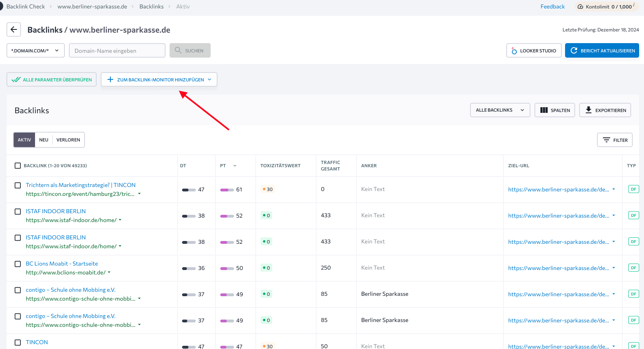Check the BC Lions Moabit row checkbox
The width and height of the screenshot is (644, 349).
coord(18,264)
